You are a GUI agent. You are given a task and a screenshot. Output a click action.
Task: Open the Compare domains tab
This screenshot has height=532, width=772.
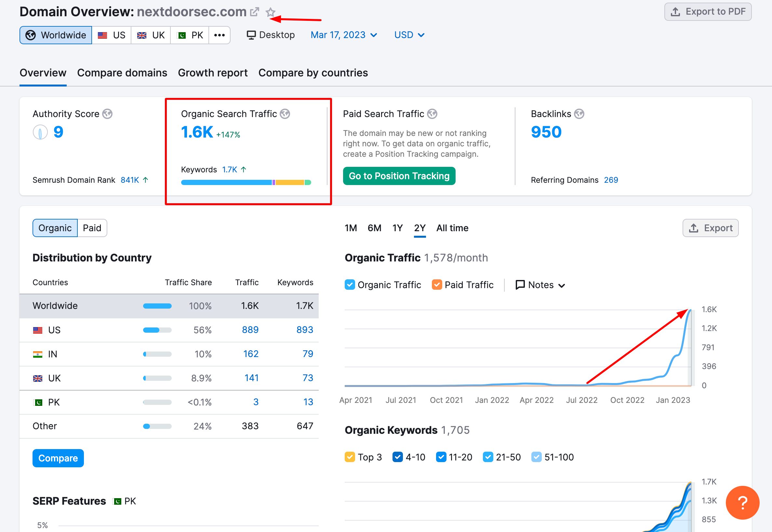click(x=122, y=73)
